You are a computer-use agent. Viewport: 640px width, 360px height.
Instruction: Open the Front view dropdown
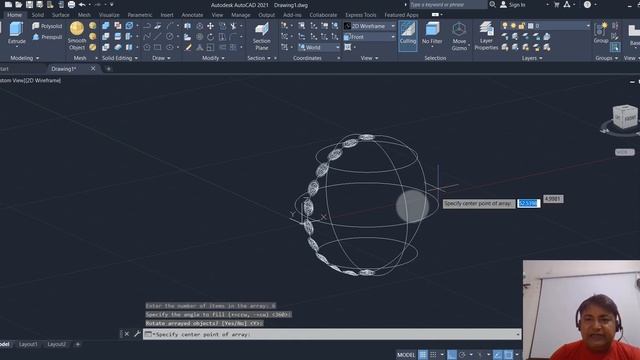369,37
